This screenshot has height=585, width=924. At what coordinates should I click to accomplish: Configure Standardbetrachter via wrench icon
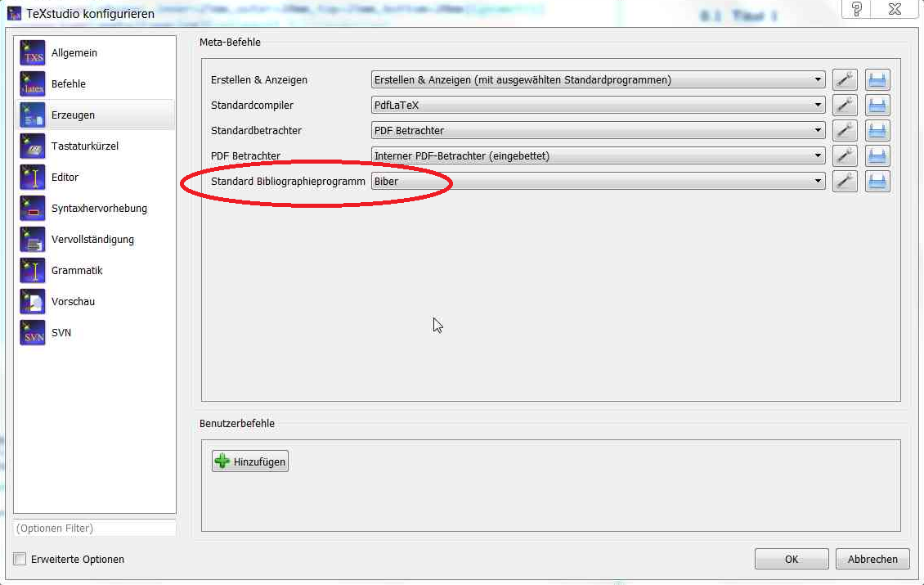coord(845,130)
